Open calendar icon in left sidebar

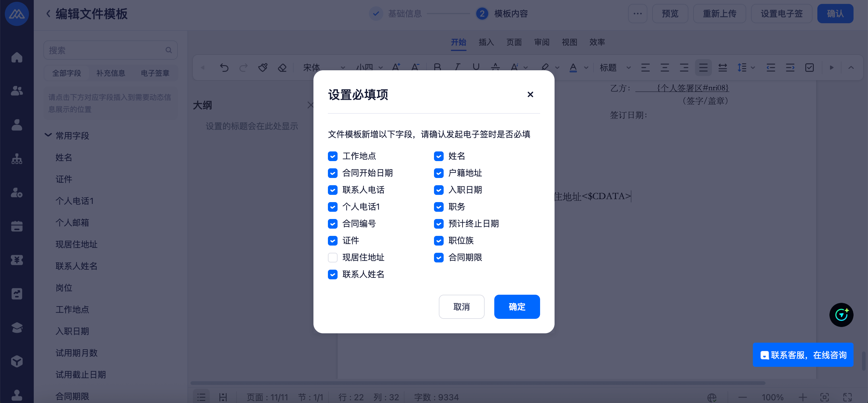(17, 226)
